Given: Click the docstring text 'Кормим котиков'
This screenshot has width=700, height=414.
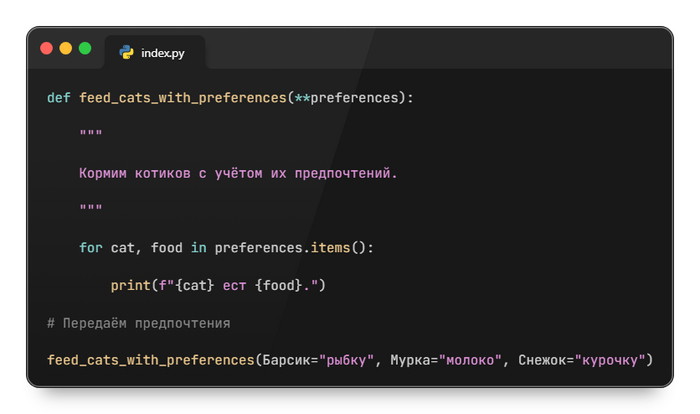Looking at the screenshot, I should pyautogui.click(x=135, y=173).
